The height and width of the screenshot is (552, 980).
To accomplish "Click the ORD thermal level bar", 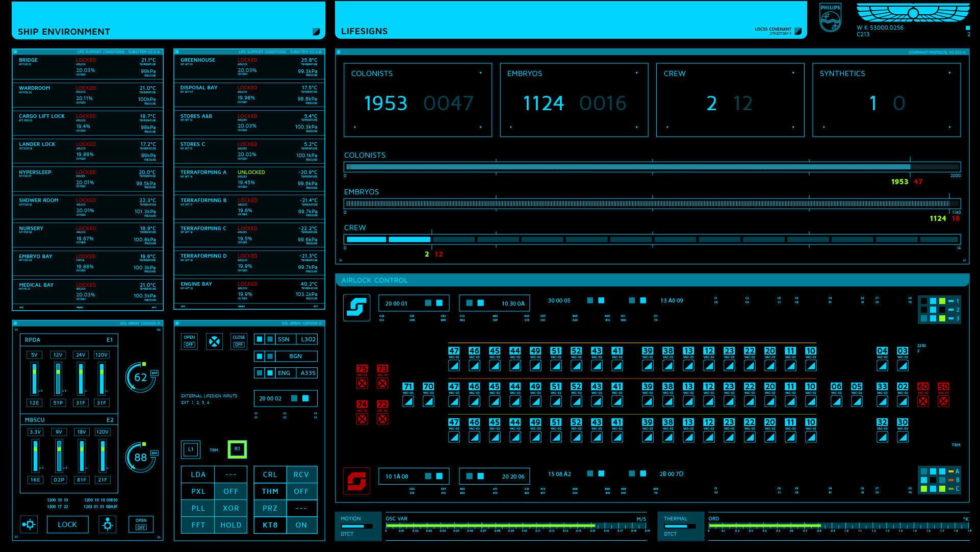I will point(838,525).
